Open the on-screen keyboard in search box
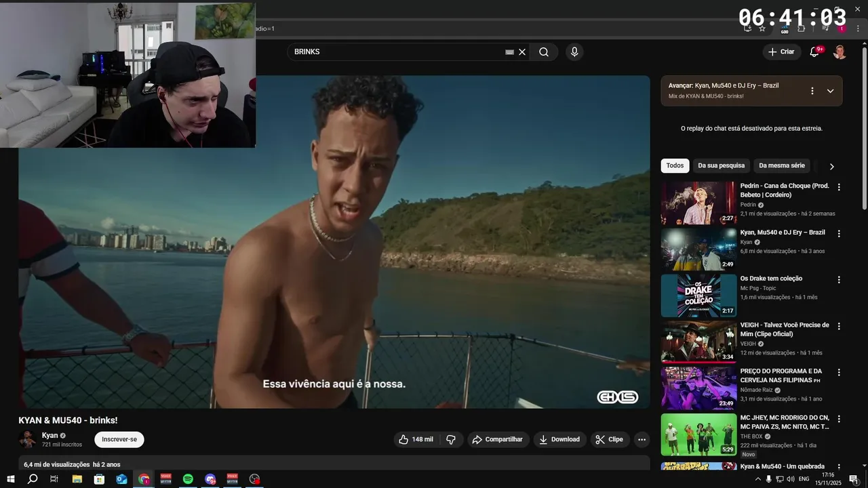 509,52
